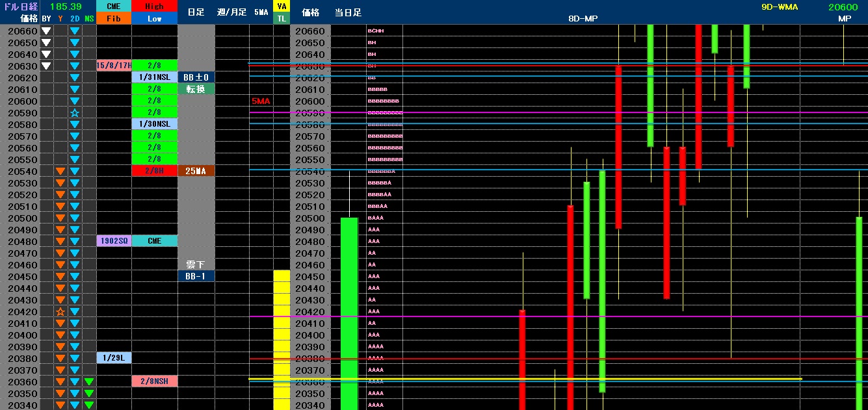
Task: Click the BB±0 indicator label
Action: tap(196, 77)
